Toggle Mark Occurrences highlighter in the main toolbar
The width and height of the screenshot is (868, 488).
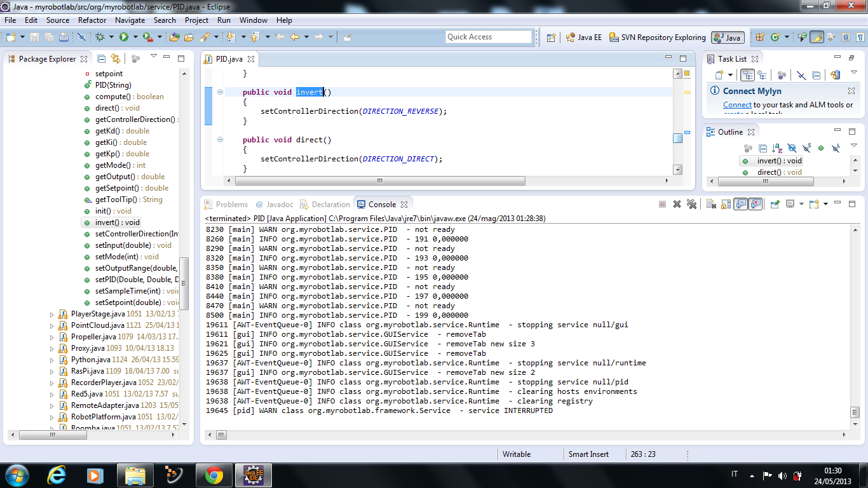pos(817,37)
